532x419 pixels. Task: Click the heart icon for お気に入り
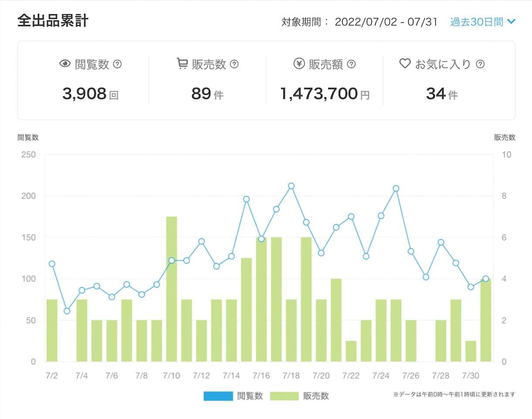pos(405,64)
